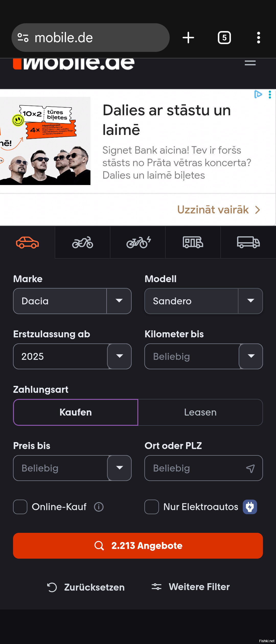The height and width of the screenshot is (644, 276).
Task: Open the tab switcher showing 5 tabs
Action: (224, 38)
